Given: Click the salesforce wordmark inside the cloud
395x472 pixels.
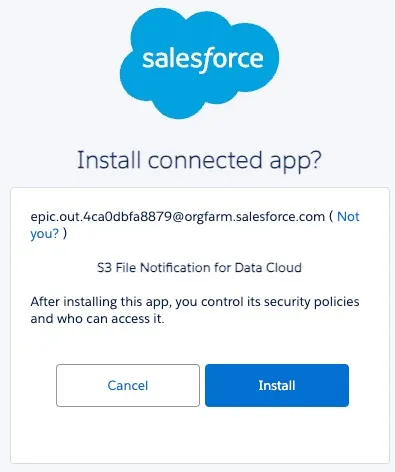Looking at the screenshot, I should point(203,59).
